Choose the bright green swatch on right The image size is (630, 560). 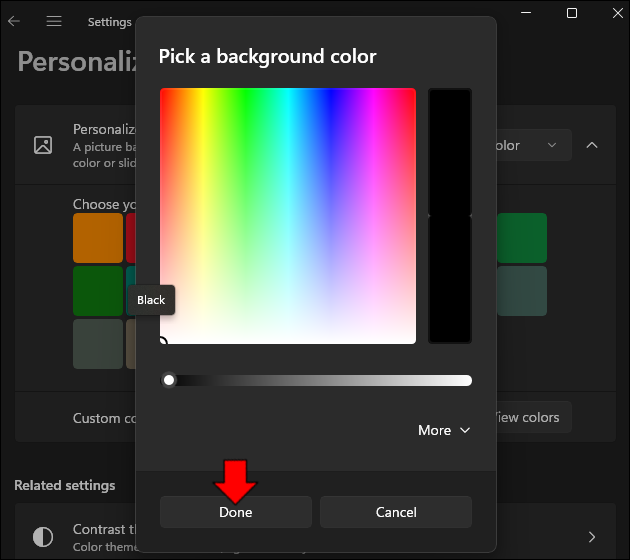522,238
